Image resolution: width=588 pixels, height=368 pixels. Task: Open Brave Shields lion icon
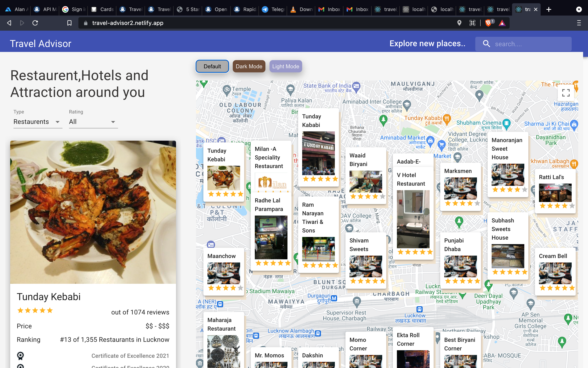tap(488, 23)
